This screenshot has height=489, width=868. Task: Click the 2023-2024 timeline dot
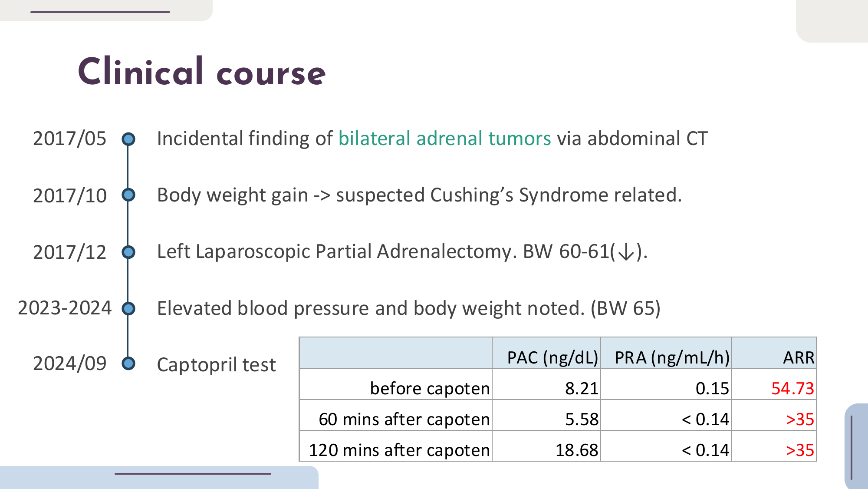pyautogui.click(x=128, y=308)
